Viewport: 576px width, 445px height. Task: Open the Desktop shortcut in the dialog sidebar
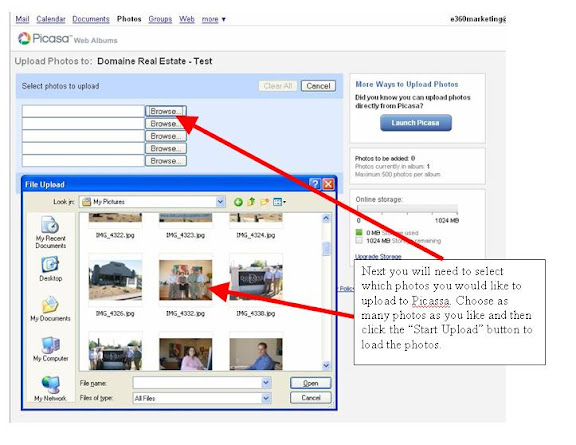click(50, 264)
